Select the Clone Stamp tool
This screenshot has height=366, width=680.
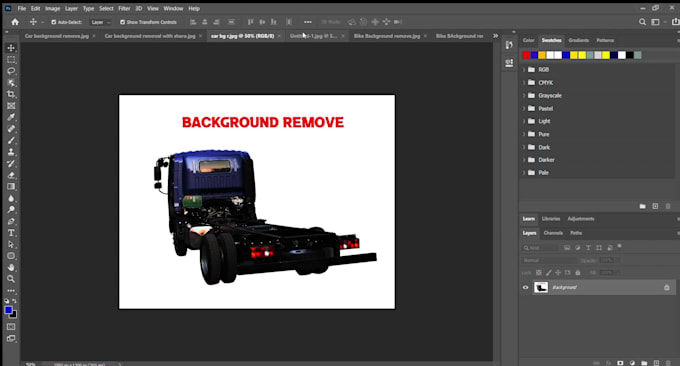(11, 152)
